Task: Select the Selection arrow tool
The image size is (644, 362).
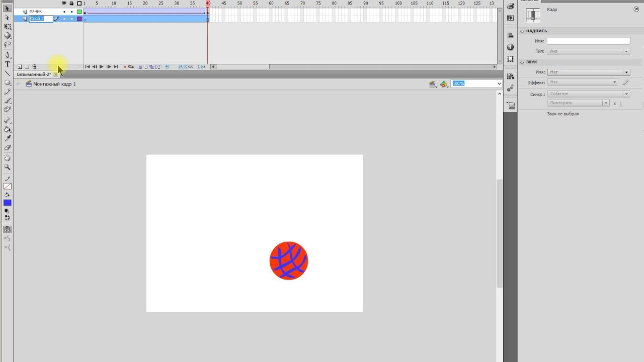Action: (x=7, y=9)
